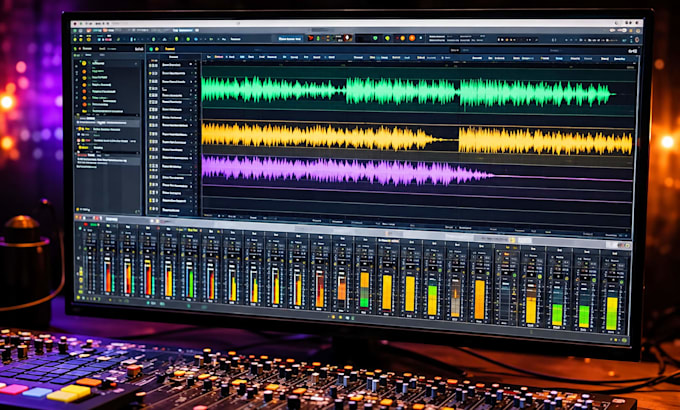Viewport: 680px width, 410px height.
Task: Select the green waveform audio clip
Action: pyautogui.click(x=408, y=91)
